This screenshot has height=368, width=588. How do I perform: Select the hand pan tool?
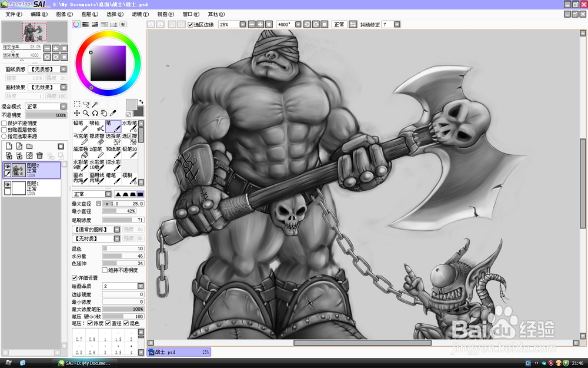pos(104,113)
